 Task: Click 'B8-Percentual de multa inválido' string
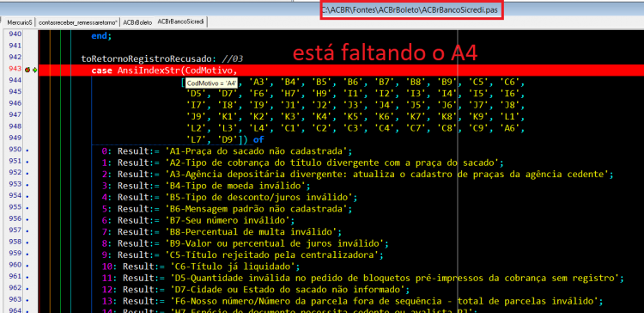[252, 232]
